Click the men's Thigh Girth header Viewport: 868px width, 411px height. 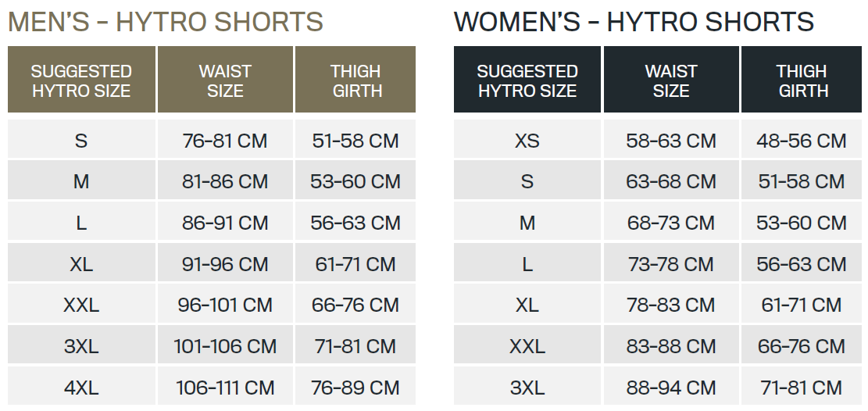[x=355, y=80]
